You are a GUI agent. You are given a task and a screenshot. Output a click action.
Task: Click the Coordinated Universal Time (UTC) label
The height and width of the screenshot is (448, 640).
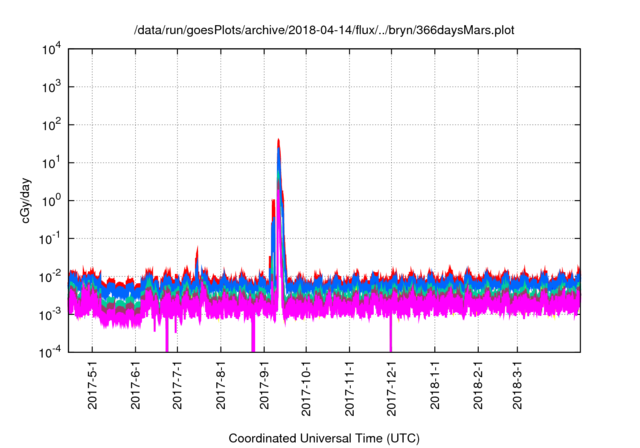[x=324, y=439]
